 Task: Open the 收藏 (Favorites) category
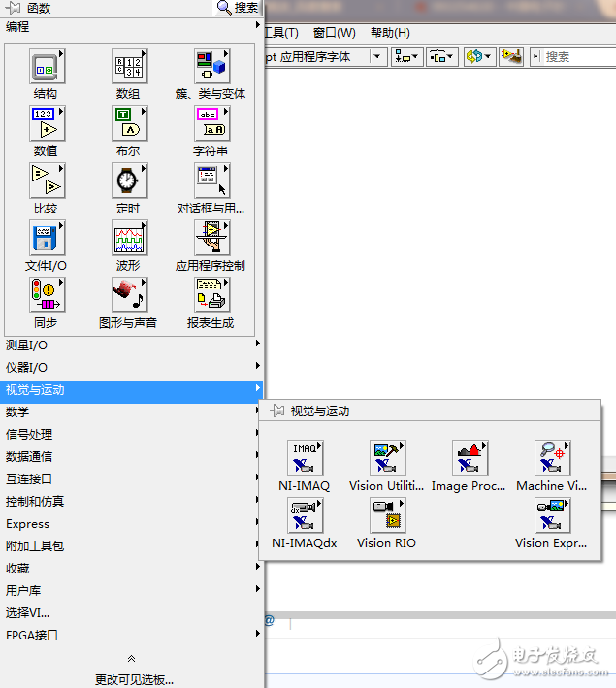coord(132,569)
